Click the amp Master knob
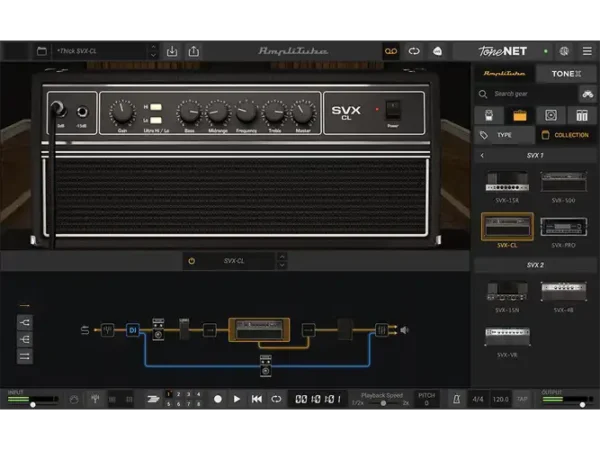The width and height of the screenshot is (600, 450). tap(303, 112)
